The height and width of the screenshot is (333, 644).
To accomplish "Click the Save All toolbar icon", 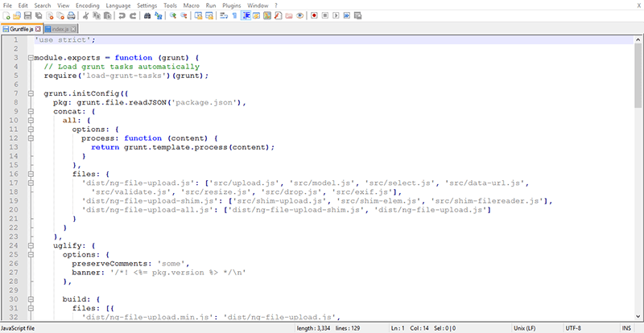I will (38, 15).
